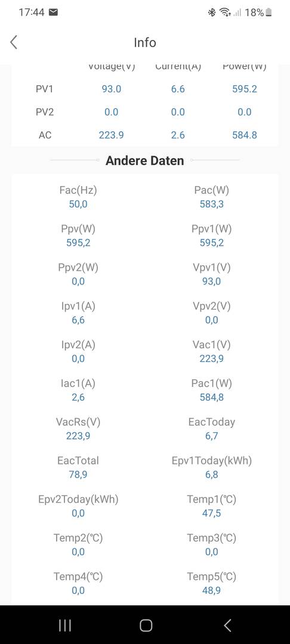The image size is (290, 644).
Task: Tap the Pac(W) value 583,3
Action: 212,204
